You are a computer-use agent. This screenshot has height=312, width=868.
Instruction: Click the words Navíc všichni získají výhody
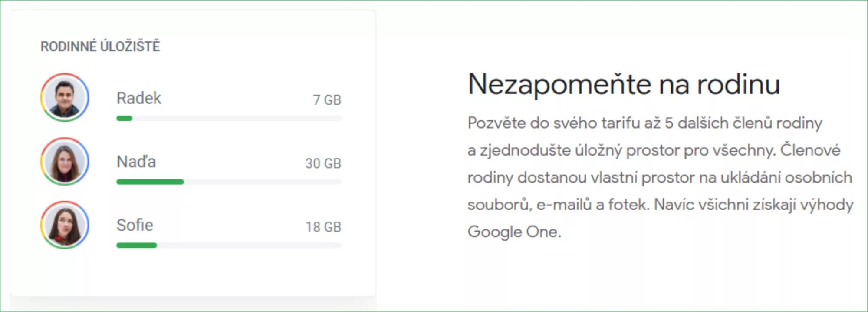753,205
